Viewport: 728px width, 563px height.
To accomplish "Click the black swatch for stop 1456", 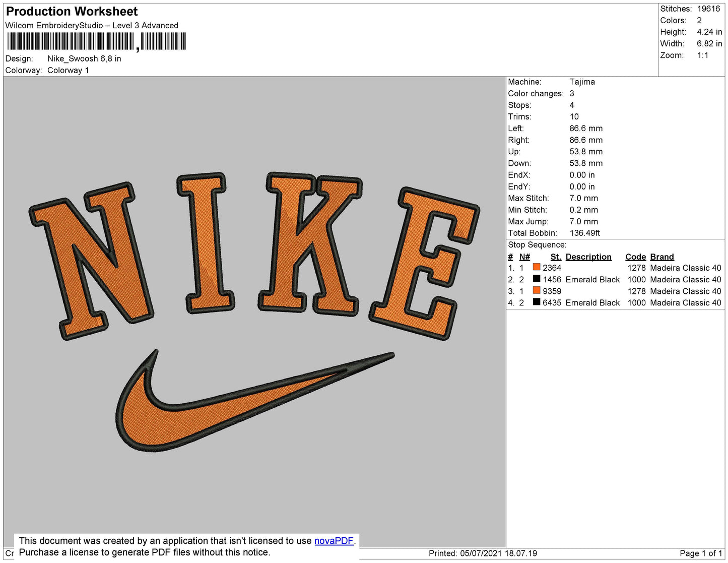I will [x=537, y=279].
